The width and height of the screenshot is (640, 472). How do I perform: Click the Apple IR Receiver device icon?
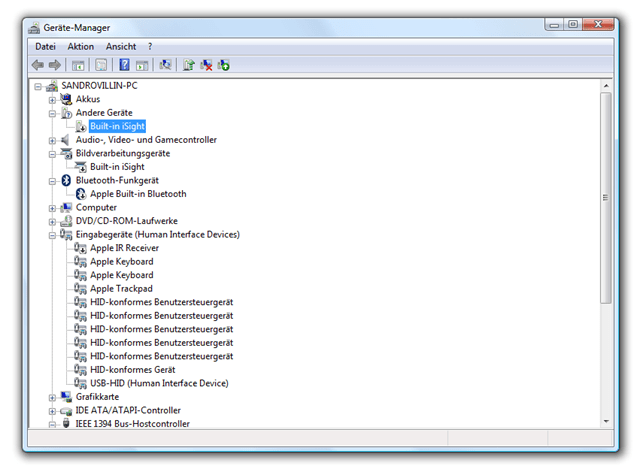pyautogui.click(x=81, y=248)
